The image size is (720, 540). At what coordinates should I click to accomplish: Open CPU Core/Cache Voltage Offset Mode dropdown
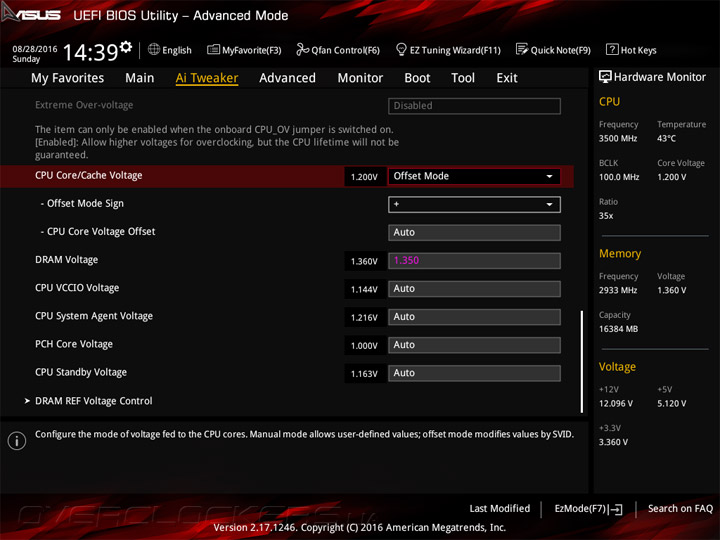(474, 176)
